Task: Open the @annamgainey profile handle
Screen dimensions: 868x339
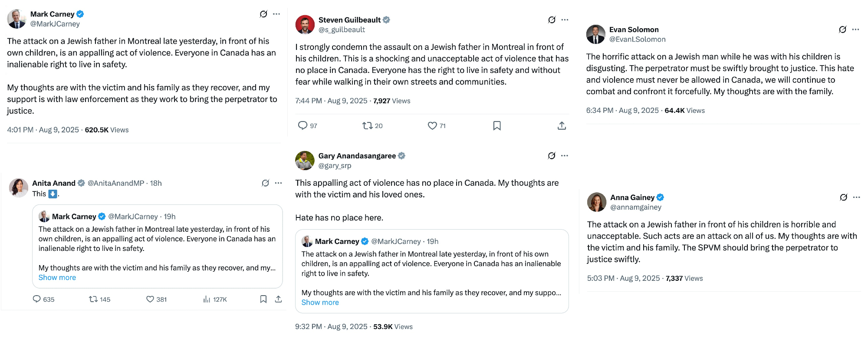Action: point(636,207)
